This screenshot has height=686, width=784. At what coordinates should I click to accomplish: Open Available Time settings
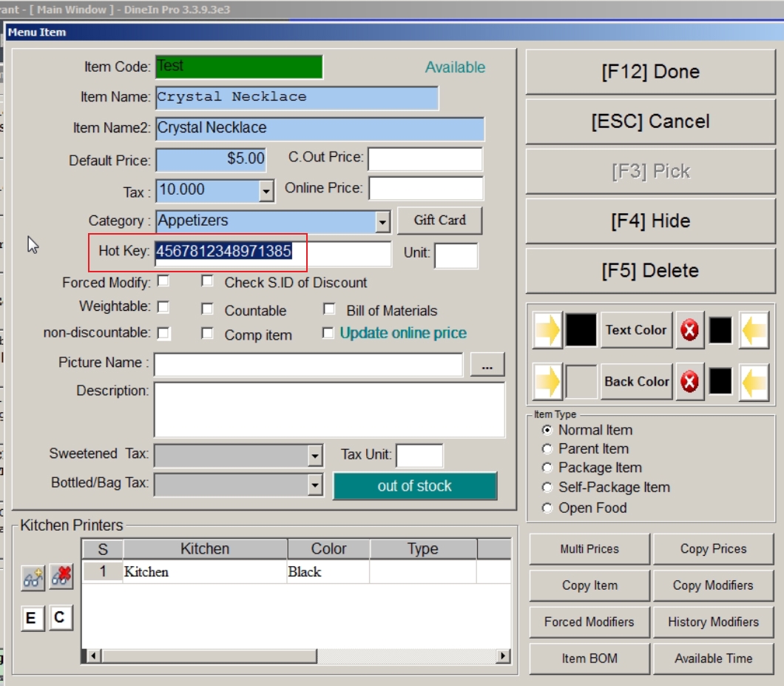[x=713, y=659]
